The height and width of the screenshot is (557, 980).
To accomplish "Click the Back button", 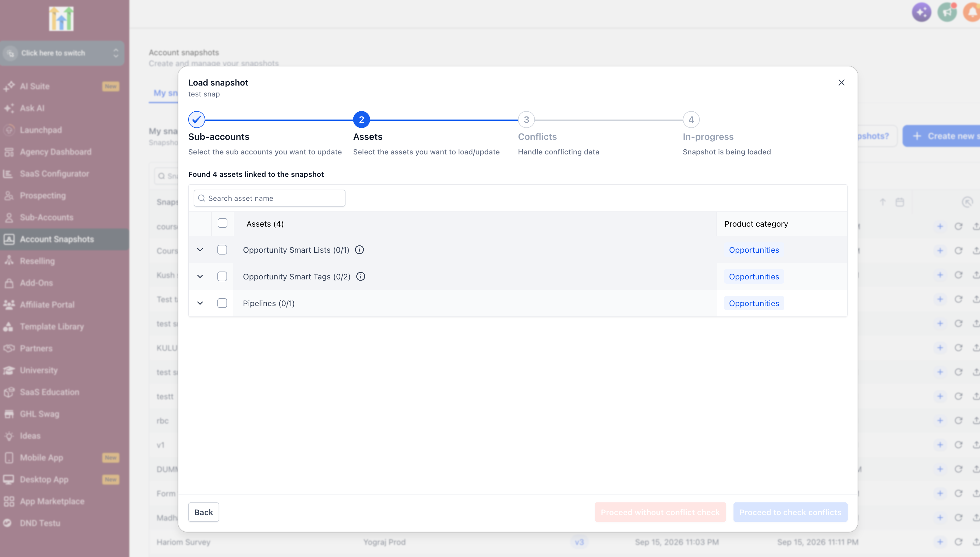I will click(x=204, y=512).
